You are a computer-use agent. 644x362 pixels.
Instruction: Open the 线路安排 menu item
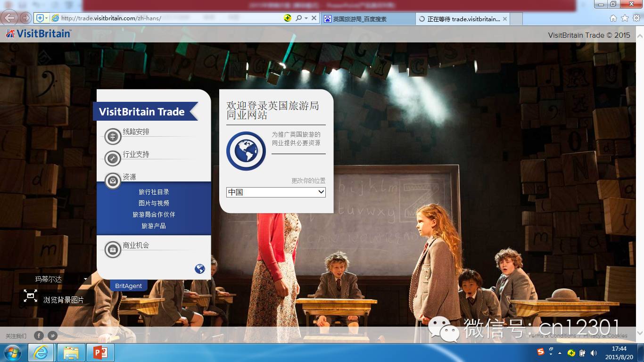(x=136, y=132)
